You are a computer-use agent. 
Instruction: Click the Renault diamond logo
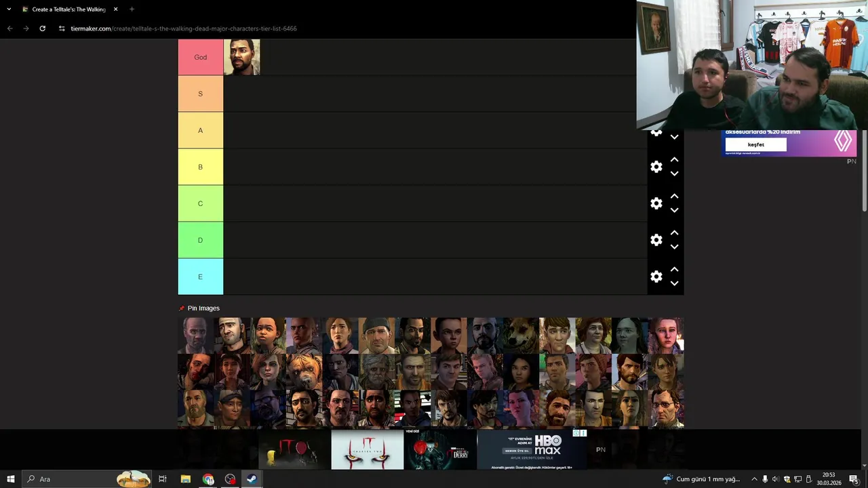843,141
